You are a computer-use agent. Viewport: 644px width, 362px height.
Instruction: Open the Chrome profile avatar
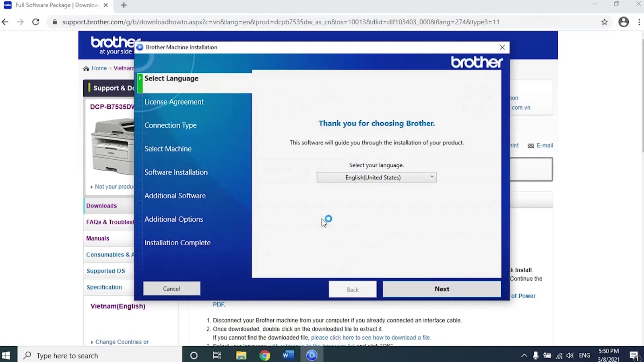tap(623, 22)
